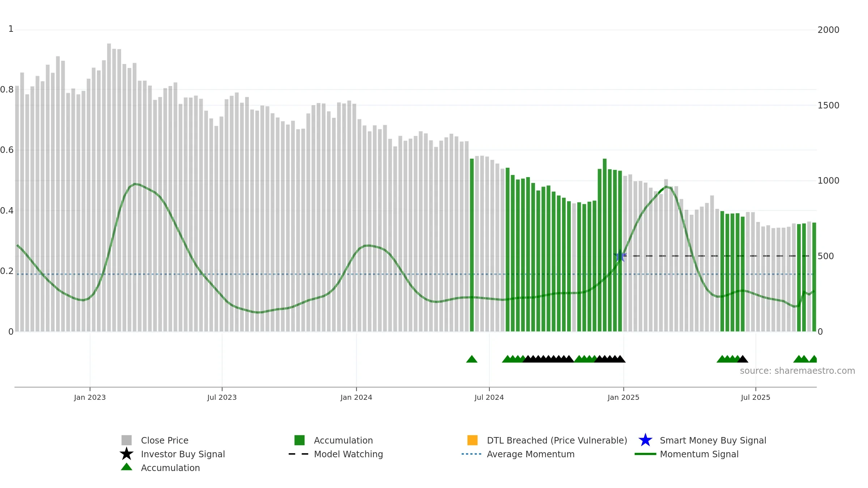Click the black Investor Buy Signal star legend icon
The height and width of the screenshot is (488, 868).
[127, 454]
